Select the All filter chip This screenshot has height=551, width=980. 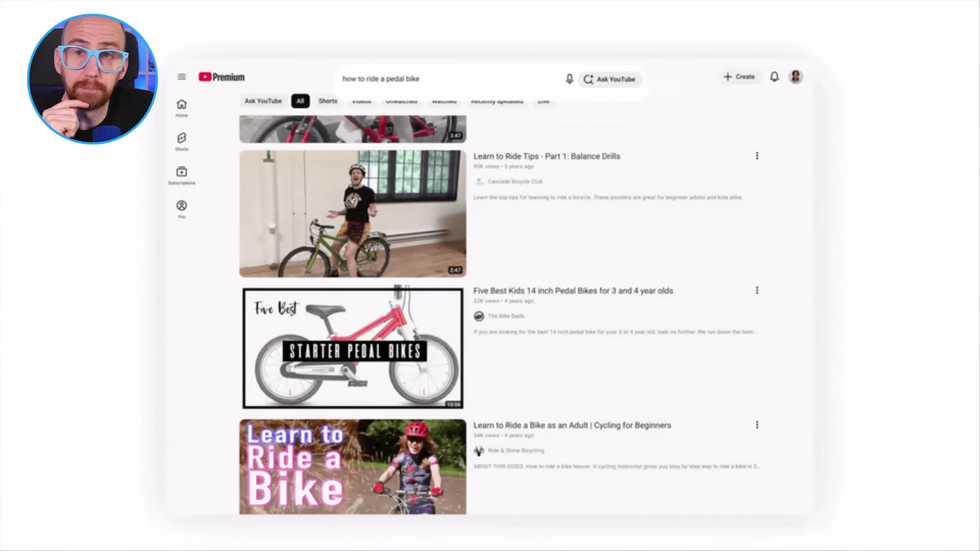300,101
